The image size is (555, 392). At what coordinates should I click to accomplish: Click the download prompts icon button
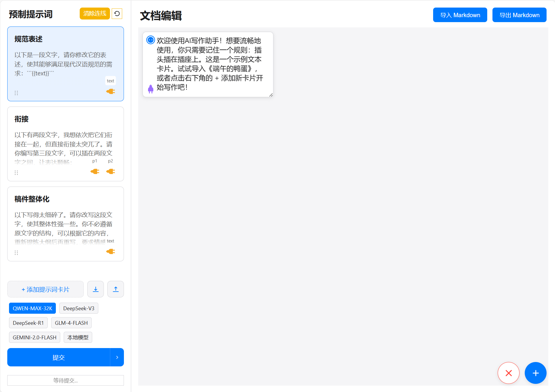pyautogui.click(x=95, y=289)
